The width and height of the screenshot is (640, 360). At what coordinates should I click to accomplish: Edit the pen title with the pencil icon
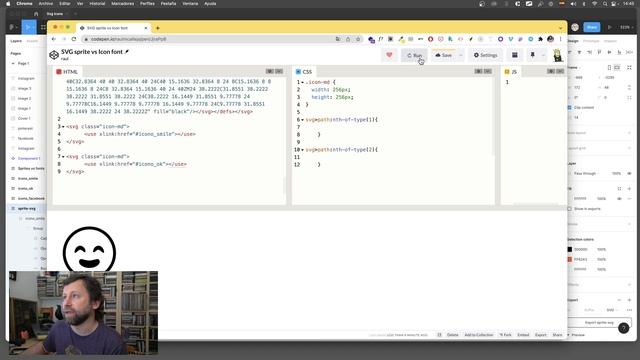127,52
